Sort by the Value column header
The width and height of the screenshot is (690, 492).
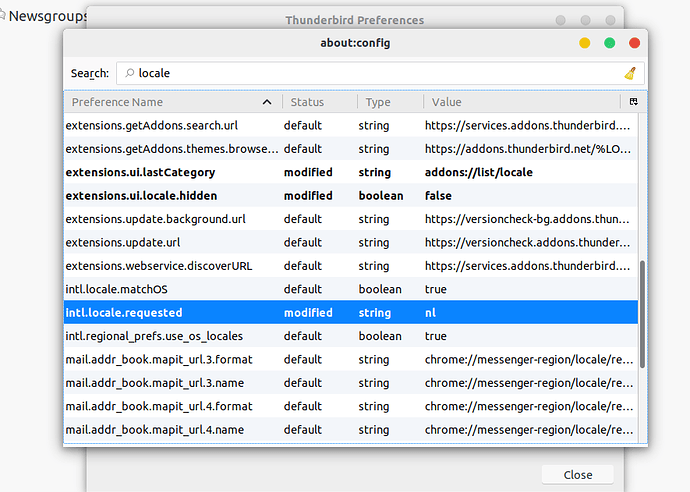tap(521, 102)
